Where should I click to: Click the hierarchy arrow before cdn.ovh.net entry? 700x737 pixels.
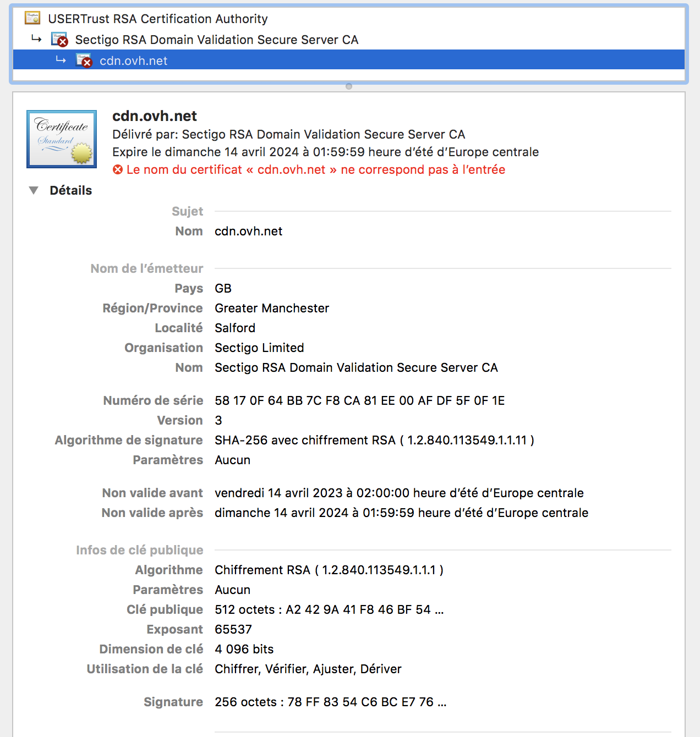pos(61,59)
